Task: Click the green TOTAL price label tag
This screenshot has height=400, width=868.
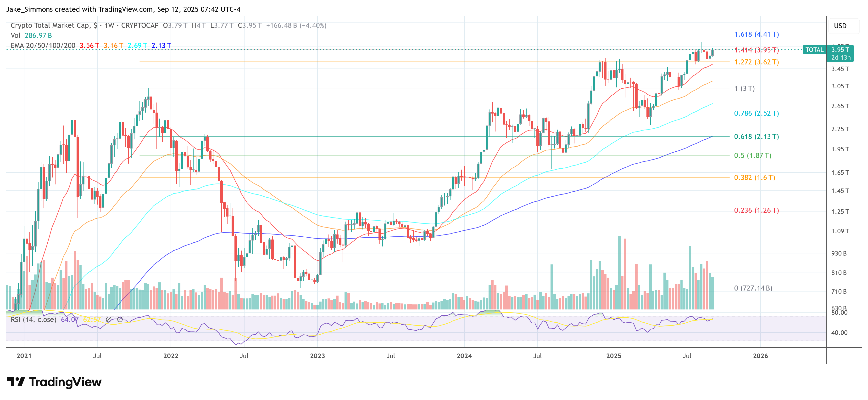Action: point(814,50)
